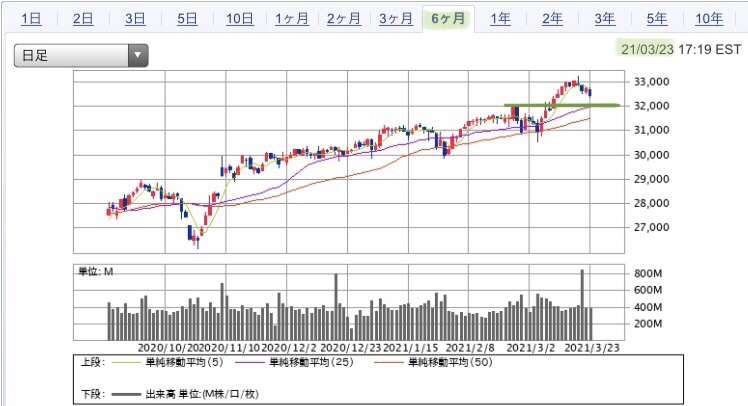Click the tall volume bar near 2021/3/23
Screen dimensions: 748x406
(x=582, y=304)
